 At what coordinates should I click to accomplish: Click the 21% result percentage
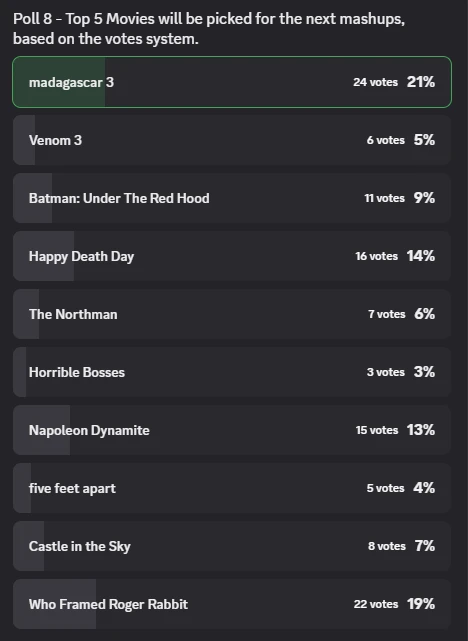point(421,82)
